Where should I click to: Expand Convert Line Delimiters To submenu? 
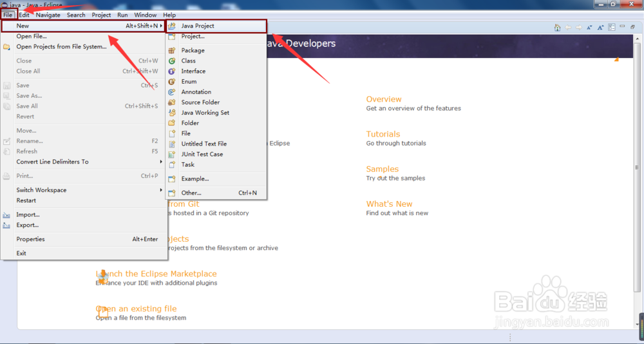pos(162,162)
